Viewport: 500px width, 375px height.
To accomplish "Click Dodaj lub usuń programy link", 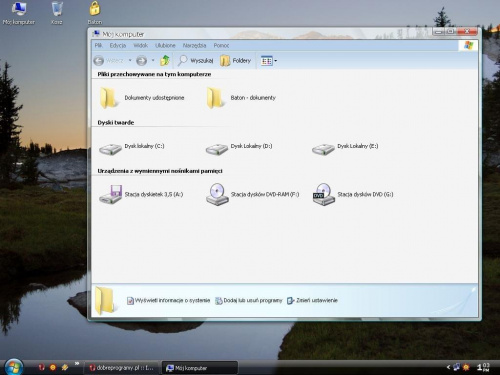I will point(249,300).
